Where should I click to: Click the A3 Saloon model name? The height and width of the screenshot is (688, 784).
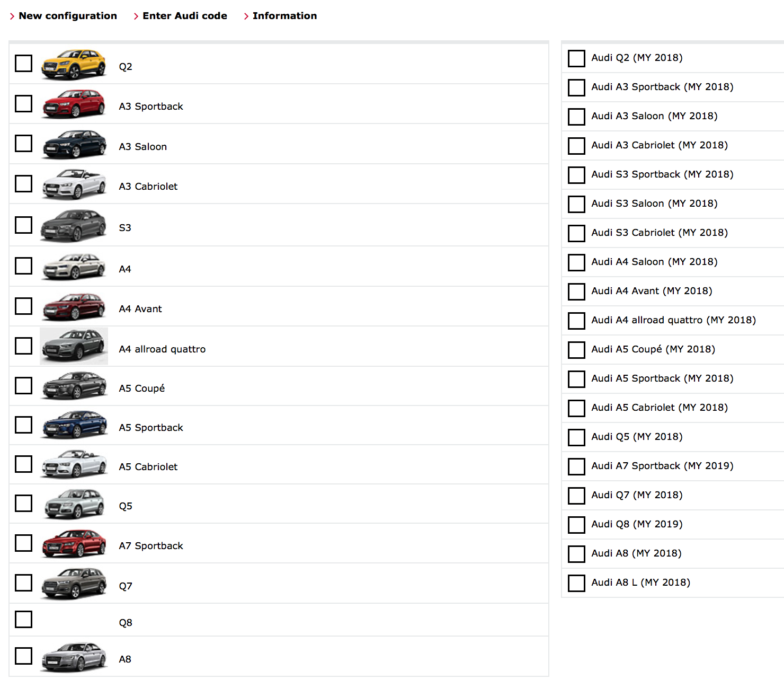click(143, 147)
